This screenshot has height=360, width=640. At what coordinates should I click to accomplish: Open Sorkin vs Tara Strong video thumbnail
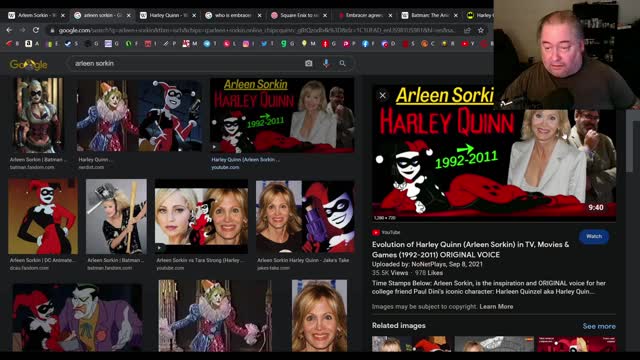tap(201, 216)
